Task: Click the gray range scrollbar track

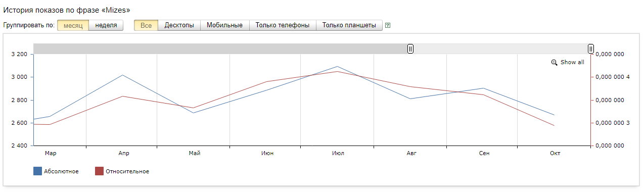Action: tap(221, 49)
